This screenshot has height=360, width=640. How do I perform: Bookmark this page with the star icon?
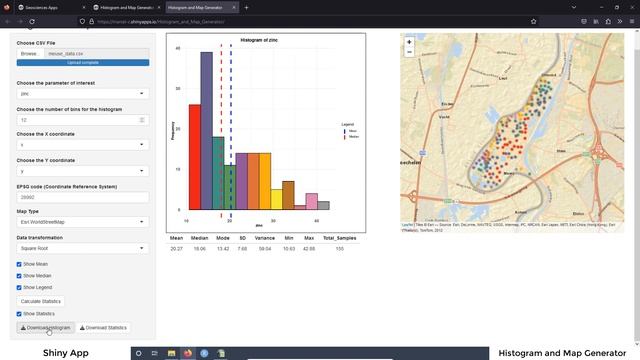(533, 22)
